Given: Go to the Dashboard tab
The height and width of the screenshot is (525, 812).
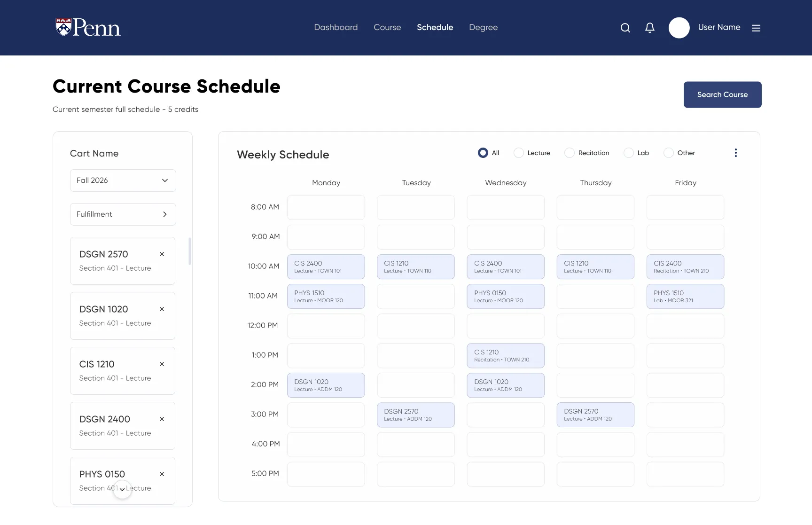Looking at the screenshot, I should click(336, 27).
